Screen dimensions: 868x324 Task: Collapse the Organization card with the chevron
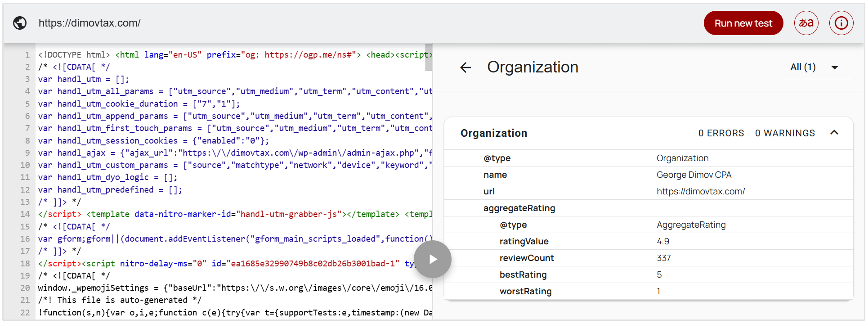coord(834,133)
